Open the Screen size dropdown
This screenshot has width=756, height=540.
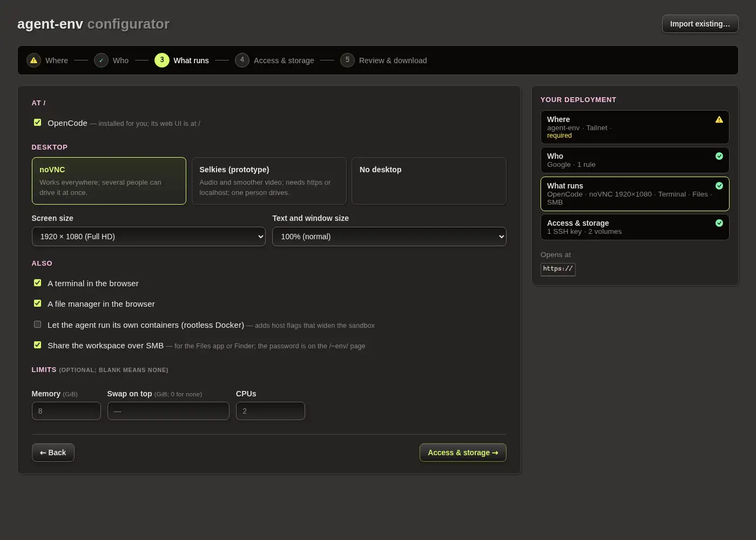tap(148, 237)
